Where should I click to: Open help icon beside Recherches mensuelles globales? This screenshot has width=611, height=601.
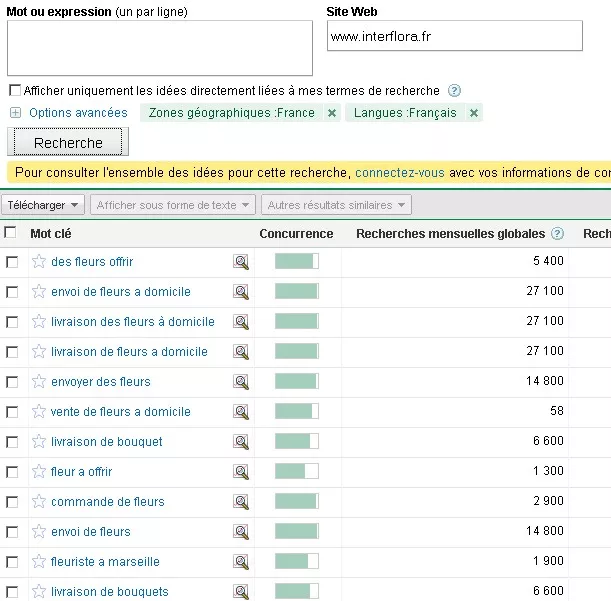click(x=557, y=234)
